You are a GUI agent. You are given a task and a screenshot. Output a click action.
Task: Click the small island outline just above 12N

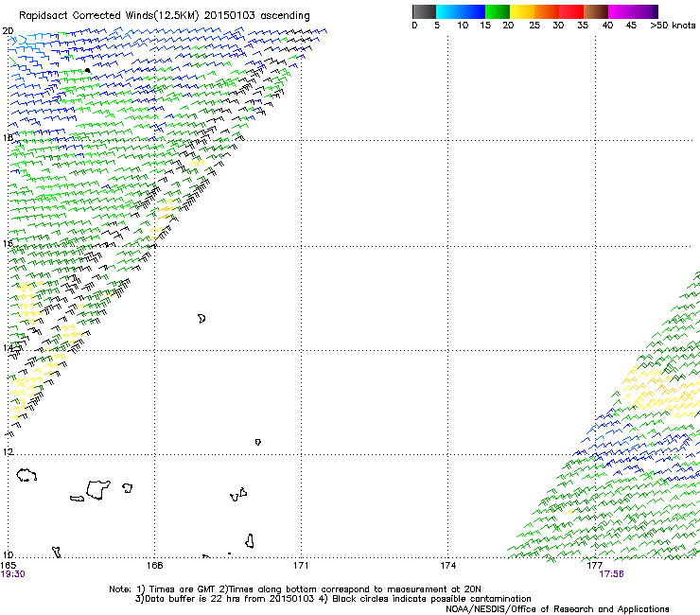(257, 442)
